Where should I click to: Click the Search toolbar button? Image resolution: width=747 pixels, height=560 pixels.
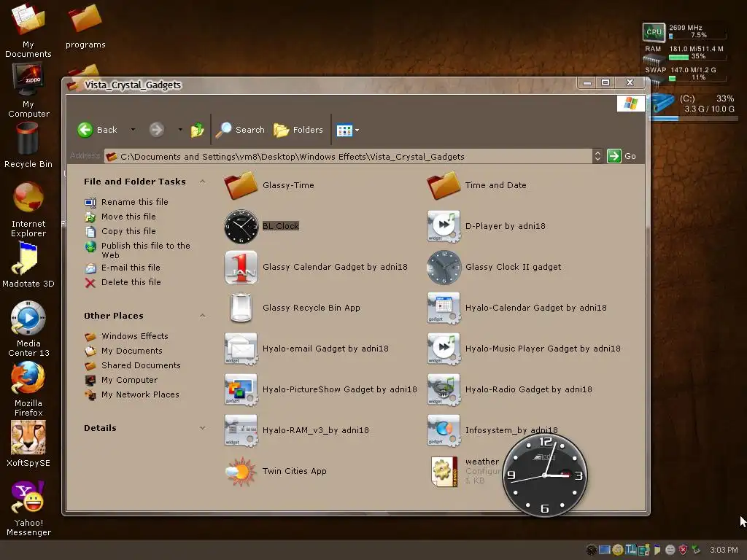pyautogui.click(x=239, y=130)
